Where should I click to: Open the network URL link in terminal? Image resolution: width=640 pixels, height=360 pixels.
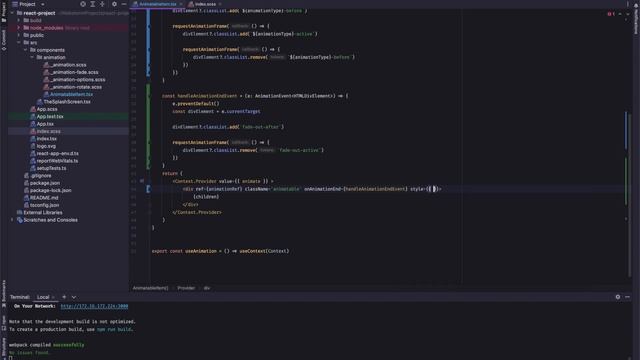(94, 306)
